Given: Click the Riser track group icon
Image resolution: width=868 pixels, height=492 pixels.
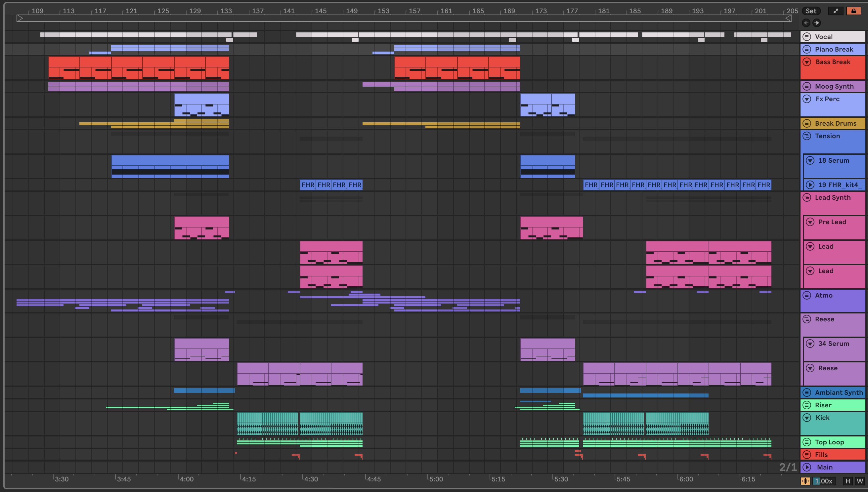Looking at the screenshot, I should pyautogui.click(x=807, y=405).
